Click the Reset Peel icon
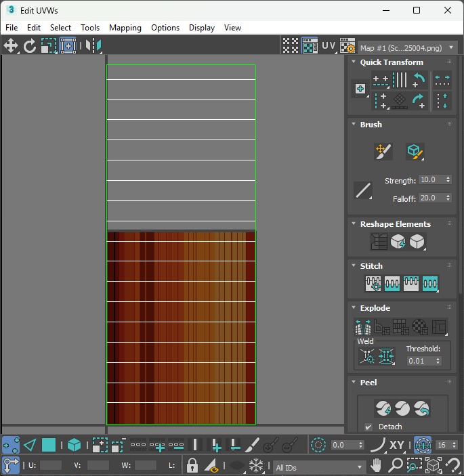 (x=422, y=408)
